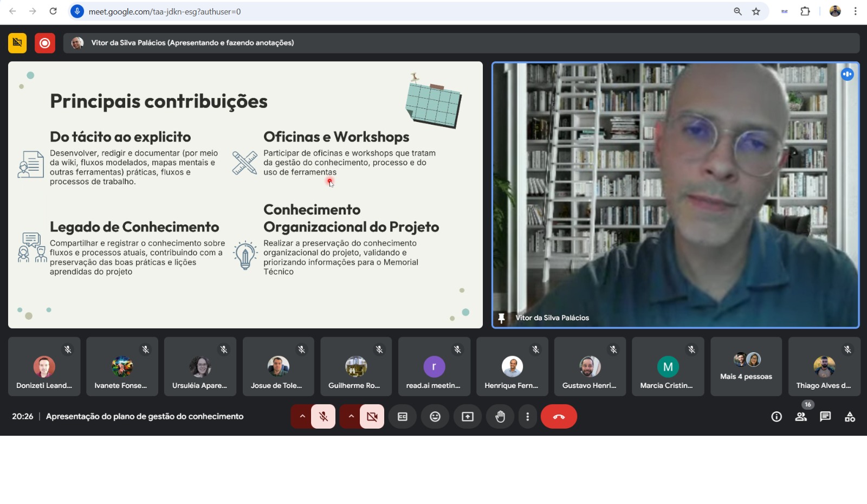
Task: Click the 16 participant count badge
Action: [807, 405]
